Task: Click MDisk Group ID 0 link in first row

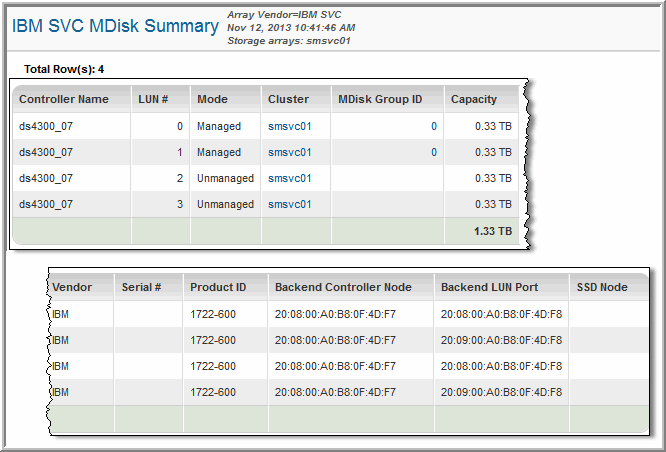Action: (x=433, y=127)
